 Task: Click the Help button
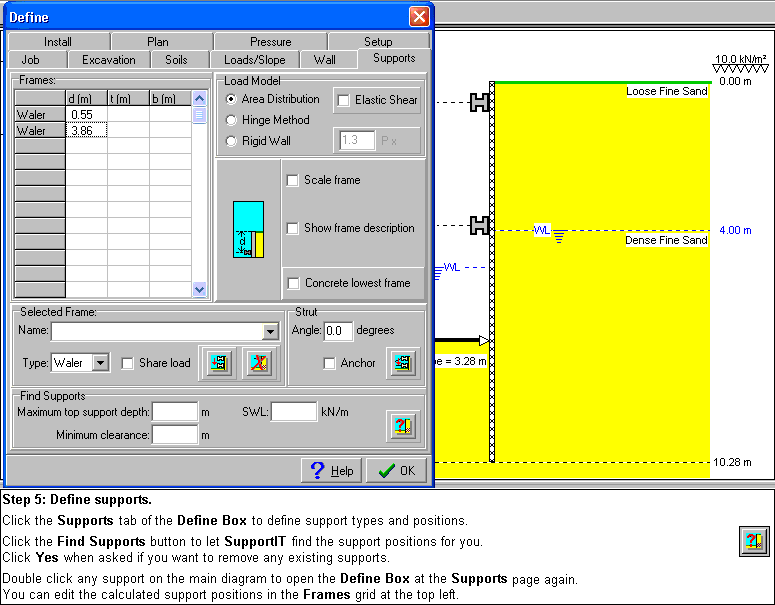coord(331,471)
